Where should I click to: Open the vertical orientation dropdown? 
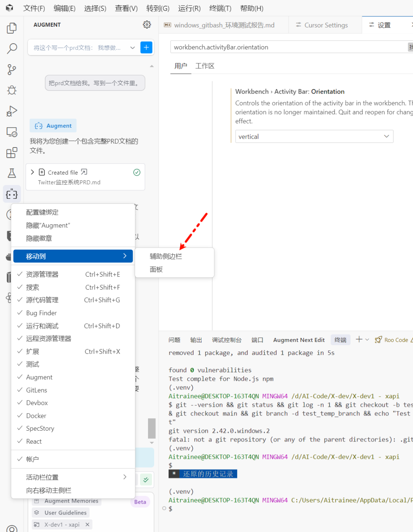pyautogui.click(x=314, y=136)
